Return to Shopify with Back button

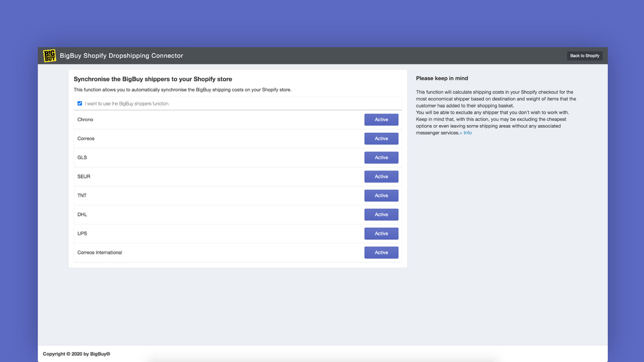coord(585,55)
